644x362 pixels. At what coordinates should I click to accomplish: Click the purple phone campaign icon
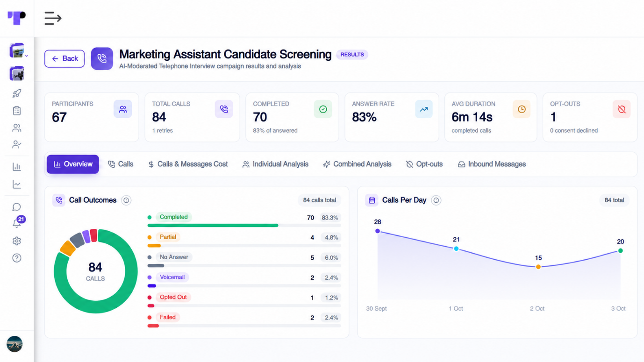[102, 59]
